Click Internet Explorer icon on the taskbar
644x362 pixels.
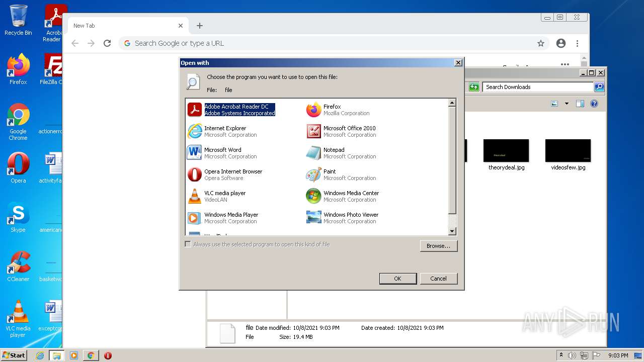[40, 355]
